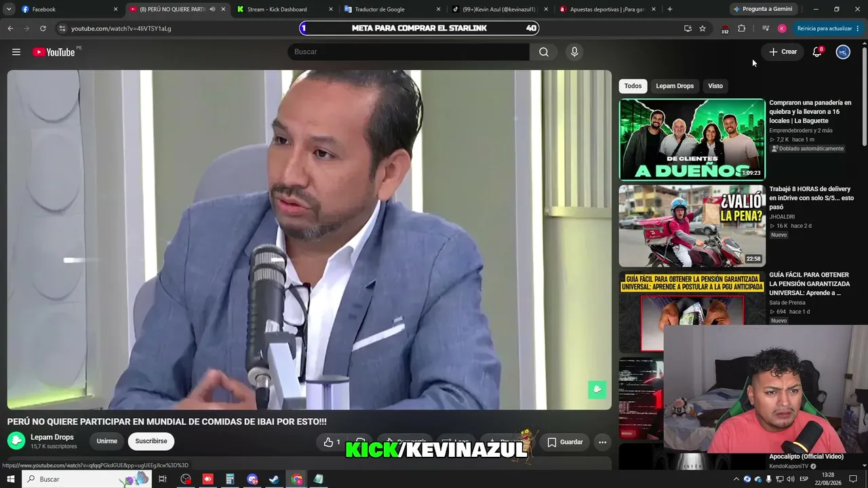Bookmark this page with the star
The image size is (868, 488).
click(703, 28)
